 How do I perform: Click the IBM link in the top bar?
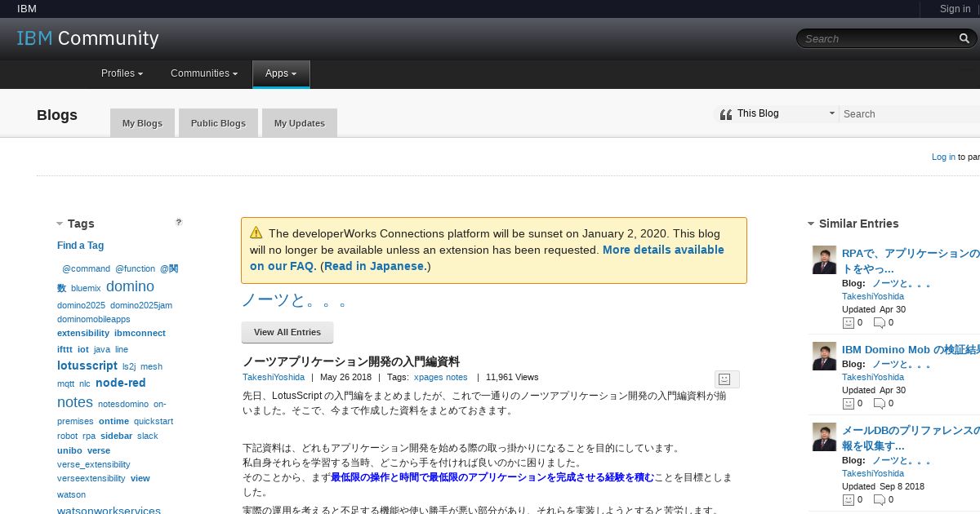pyautogui.click(x=27, y=9)
